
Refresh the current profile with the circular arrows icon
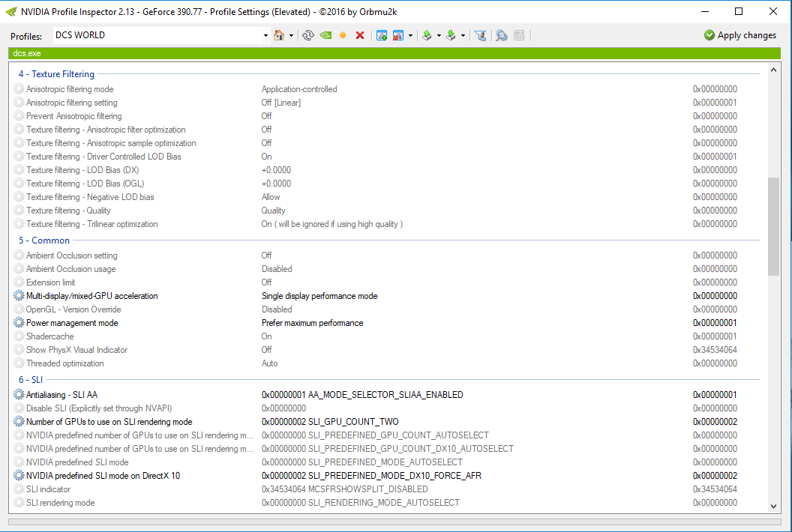(308, 35)
